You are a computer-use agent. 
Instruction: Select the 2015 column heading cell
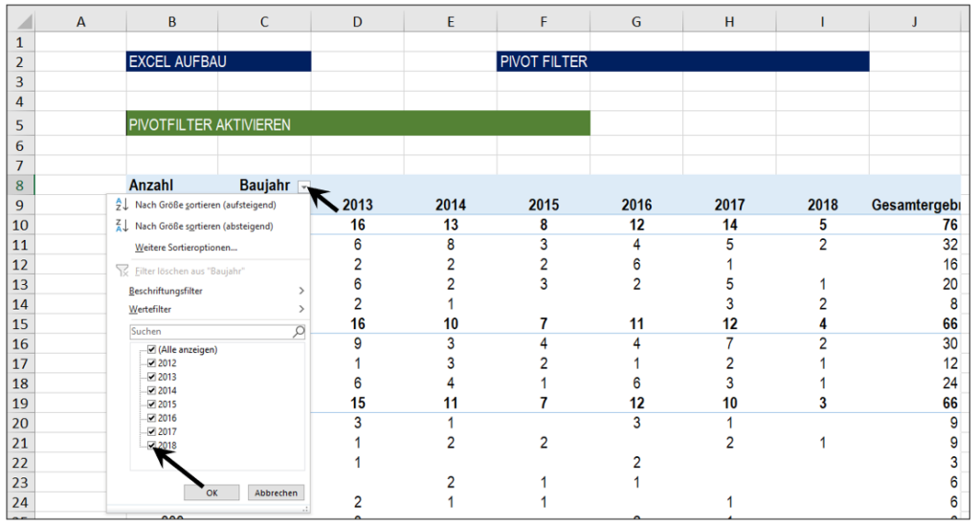click(544, 205)
